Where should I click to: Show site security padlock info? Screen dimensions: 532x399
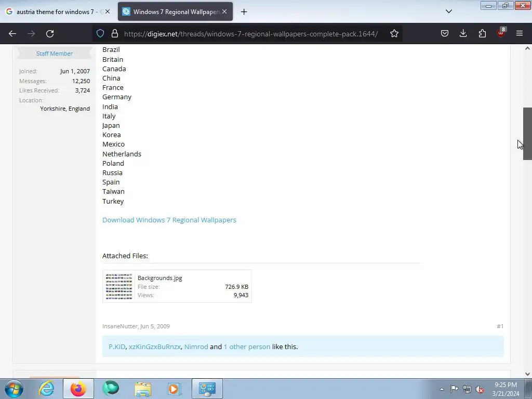click(x=115, y=34)
